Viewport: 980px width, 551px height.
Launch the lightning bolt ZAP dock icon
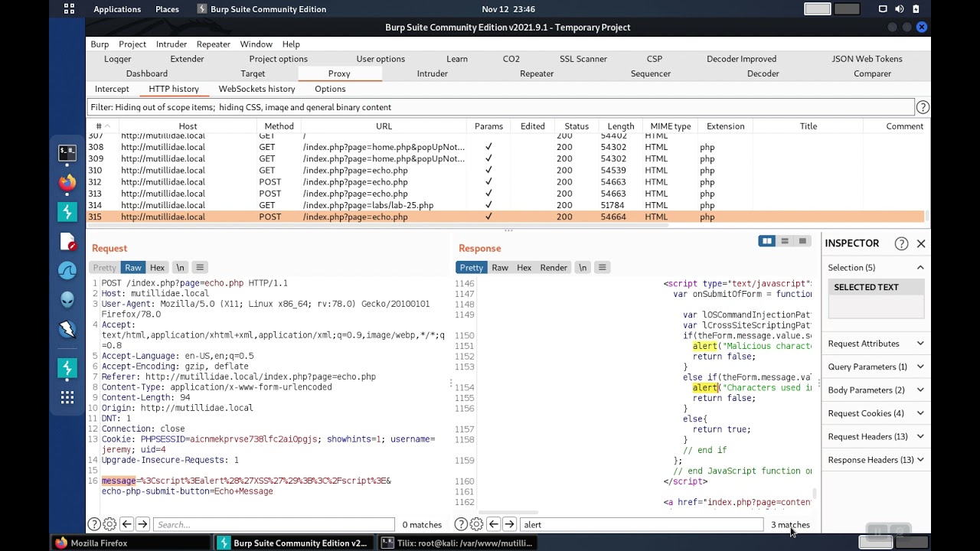(67, 329)
